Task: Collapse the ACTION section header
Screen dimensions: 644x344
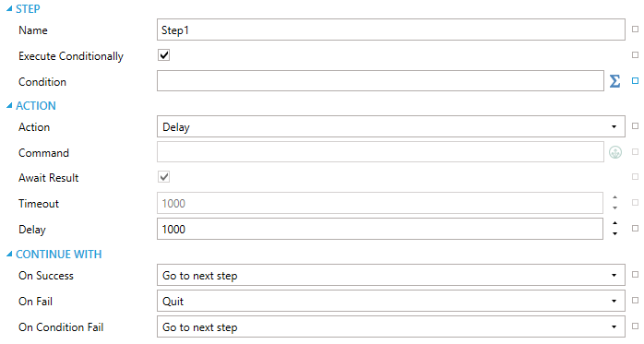Action: 31,105
